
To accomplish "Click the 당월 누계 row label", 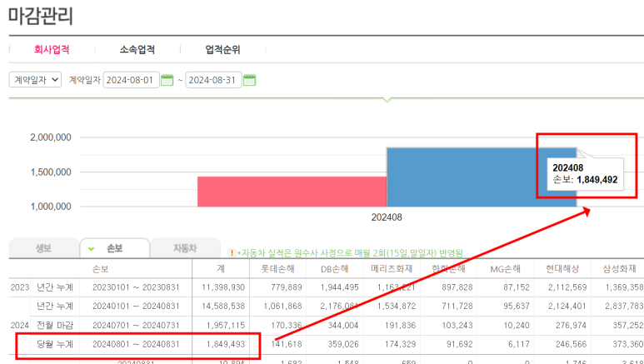I will [x=55, y=344].
